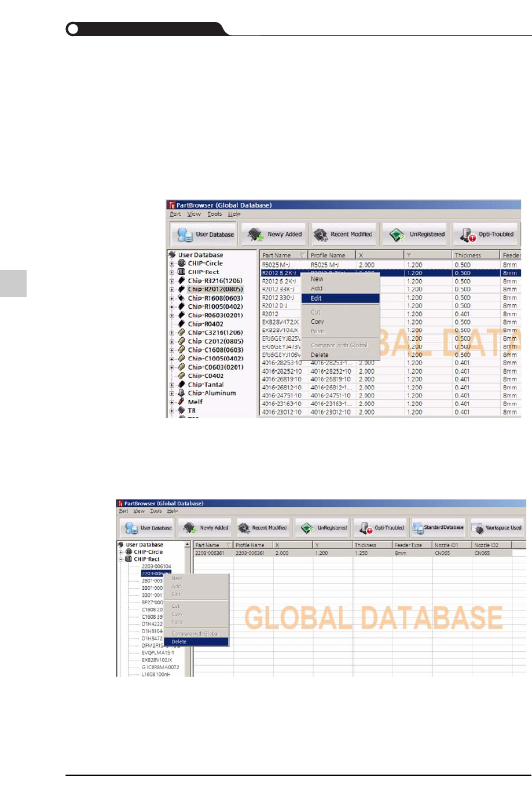
Task: Expand the Chip-C0603(0201) node
Action: (172, 367)
